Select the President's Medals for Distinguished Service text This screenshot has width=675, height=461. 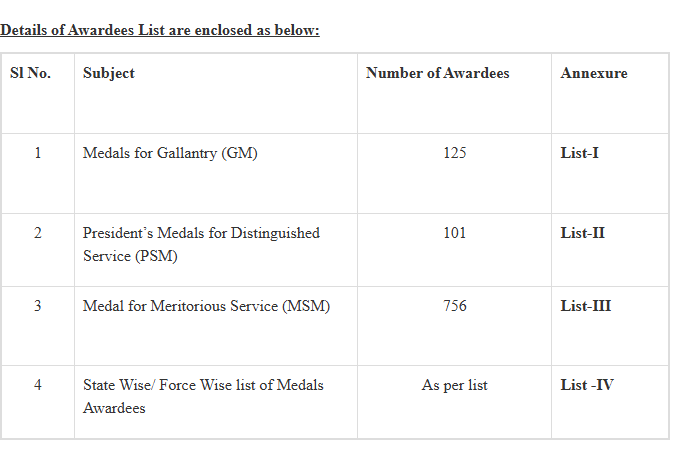pos(201,244)
